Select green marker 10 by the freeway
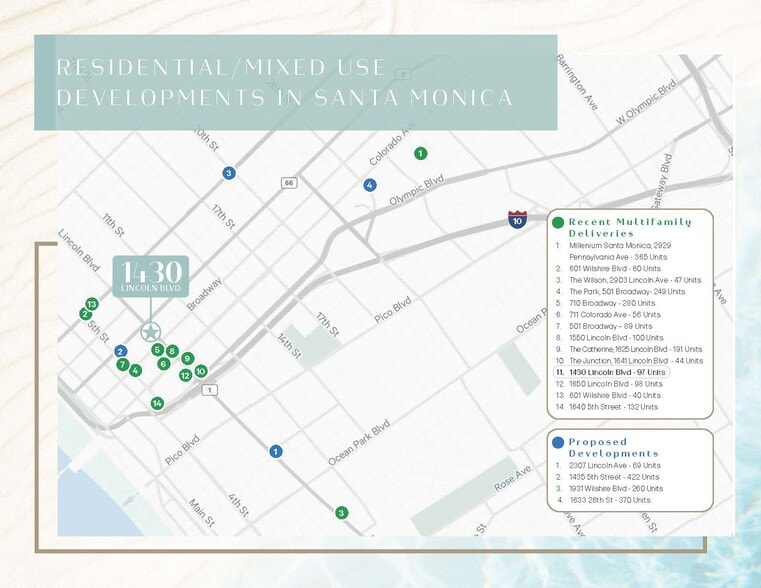The height and width of the screenshot is (588, 761). coord(201,371)
